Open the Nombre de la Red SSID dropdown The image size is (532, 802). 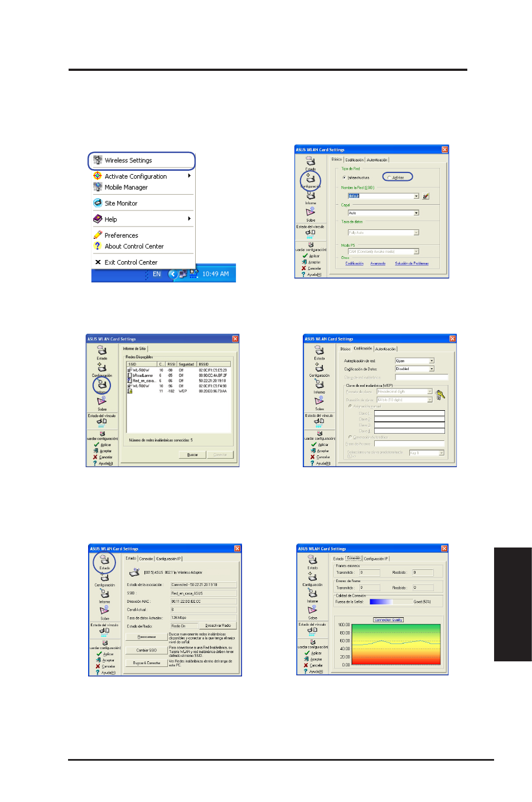(x=416, y=196)
